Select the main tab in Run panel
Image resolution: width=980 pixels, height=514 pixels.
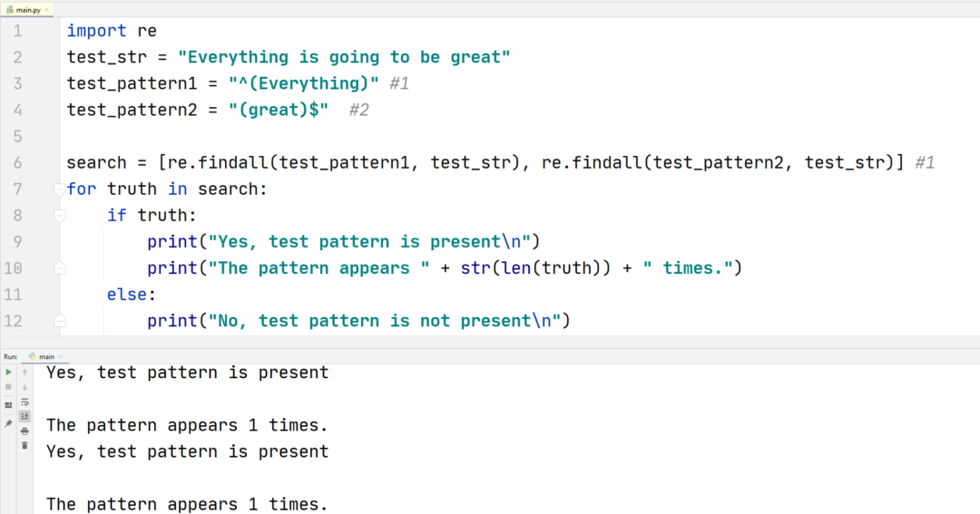(46, 356)
